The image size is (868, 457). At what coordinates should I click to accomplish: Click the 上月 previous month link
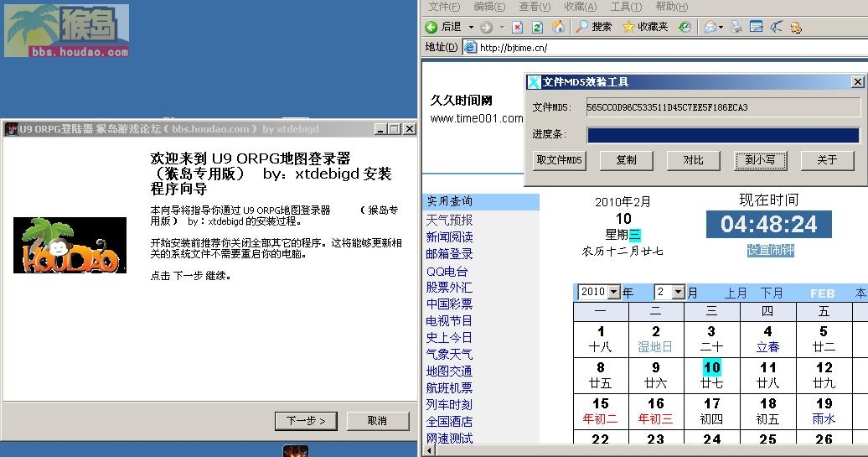[735, 293]
